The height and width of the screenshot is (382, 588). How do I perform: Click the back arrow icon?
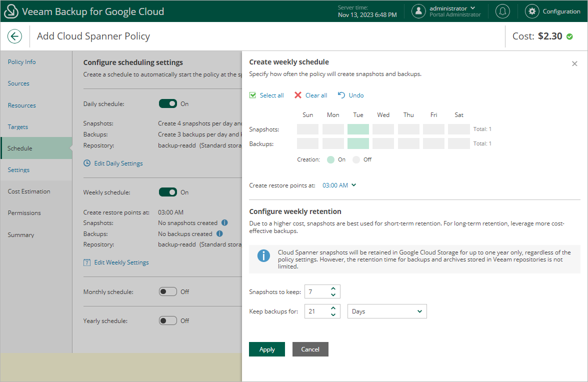14,36
